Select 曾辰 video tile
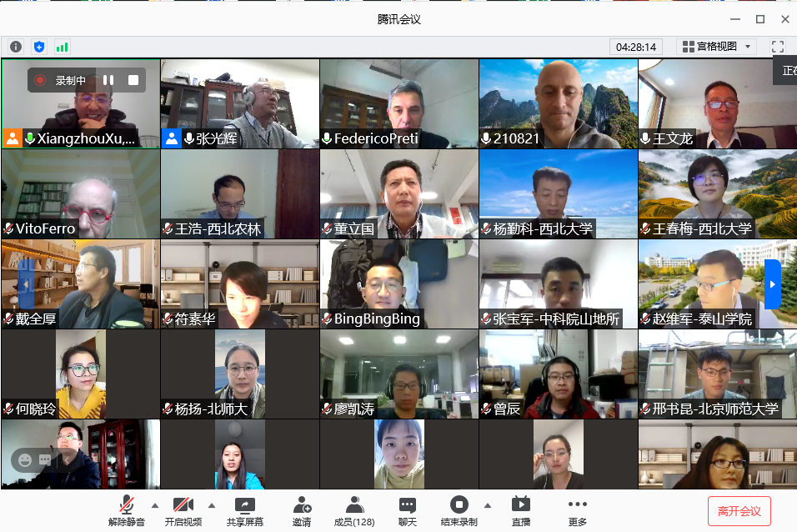Image resolution: width=797 pixels, height=532 pixels. pos(558,374)
